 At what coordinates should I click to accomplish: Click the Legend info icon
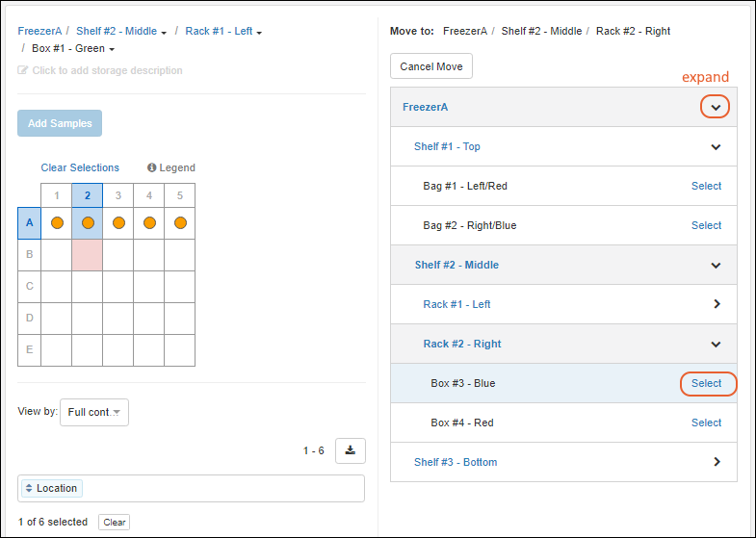coord(152,167)
